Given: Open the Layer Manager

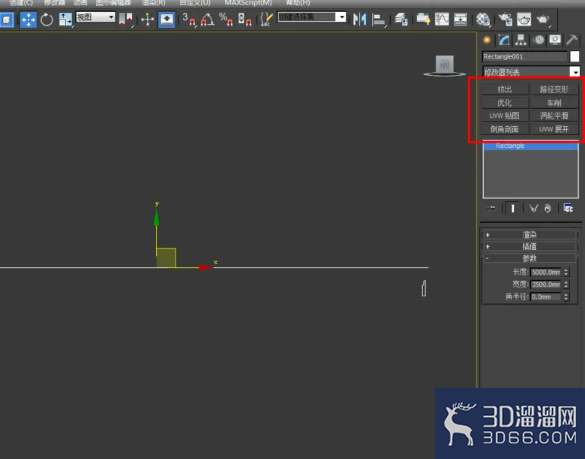Looking at the screenshot, I should click(401, 19).
